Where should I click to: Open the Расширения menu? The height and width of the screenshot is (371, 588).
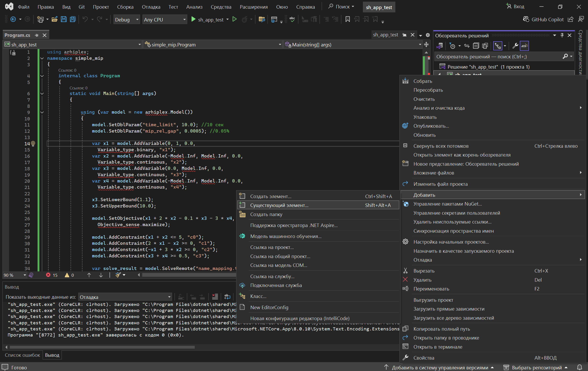(x=254, y=7)
